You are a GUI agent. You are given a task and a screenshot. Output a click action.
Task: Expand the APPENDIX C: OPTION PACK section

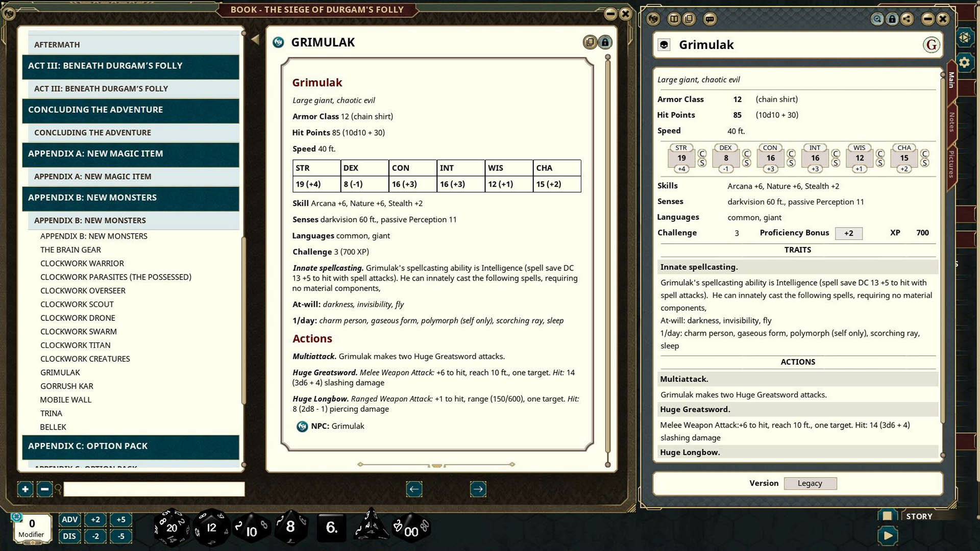130,446
